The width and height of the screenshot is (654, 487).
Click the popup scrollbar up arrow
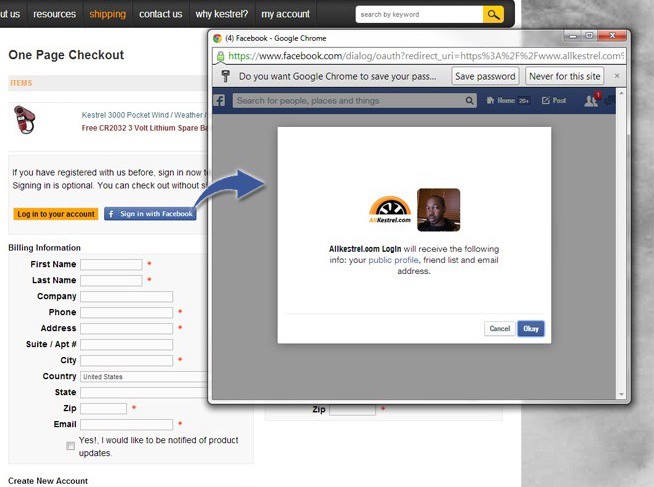click(621, 93)
